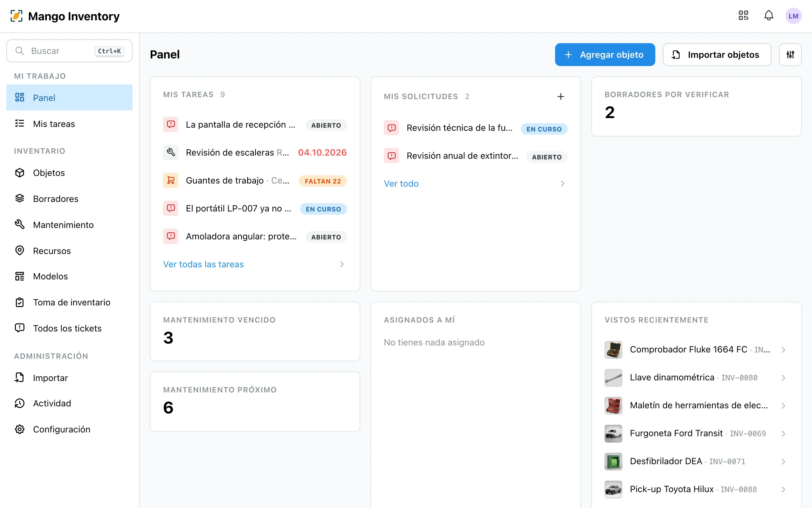Click ticket icon beside Revisión técnica
This screenshot has height=508, width=812.
[392, 128]
